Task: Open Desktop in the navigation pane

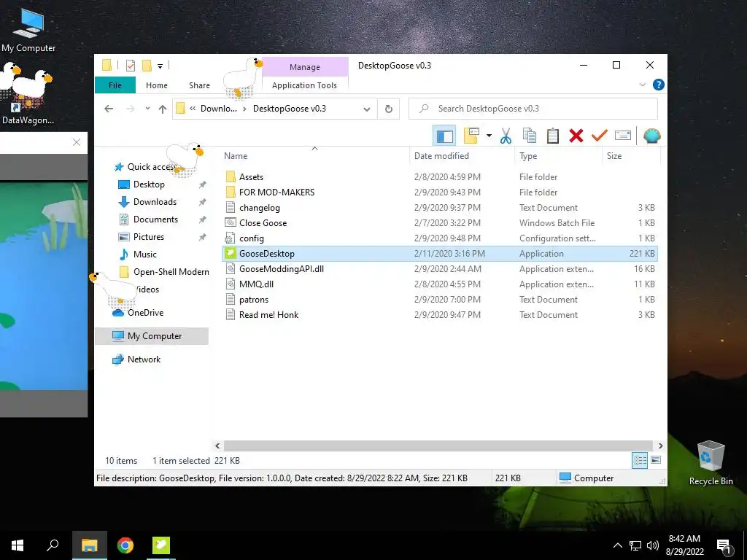Action: coord(149,184)
